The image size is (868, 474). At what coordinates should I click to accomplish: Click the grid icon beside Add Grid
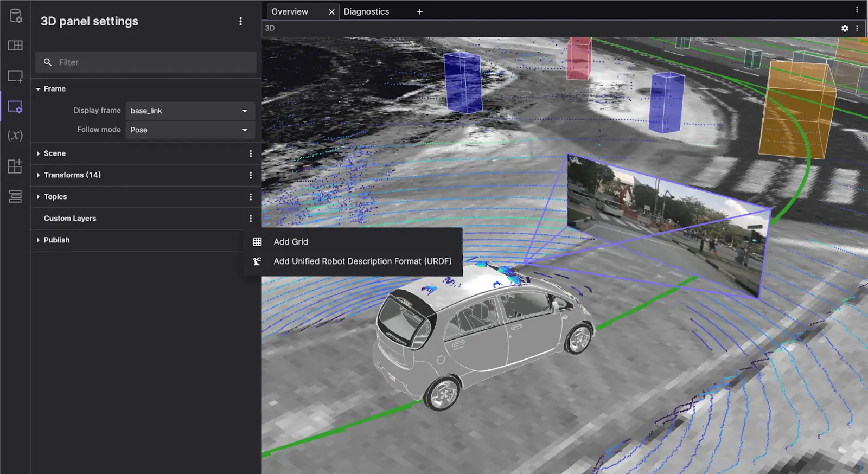[257, 242]
